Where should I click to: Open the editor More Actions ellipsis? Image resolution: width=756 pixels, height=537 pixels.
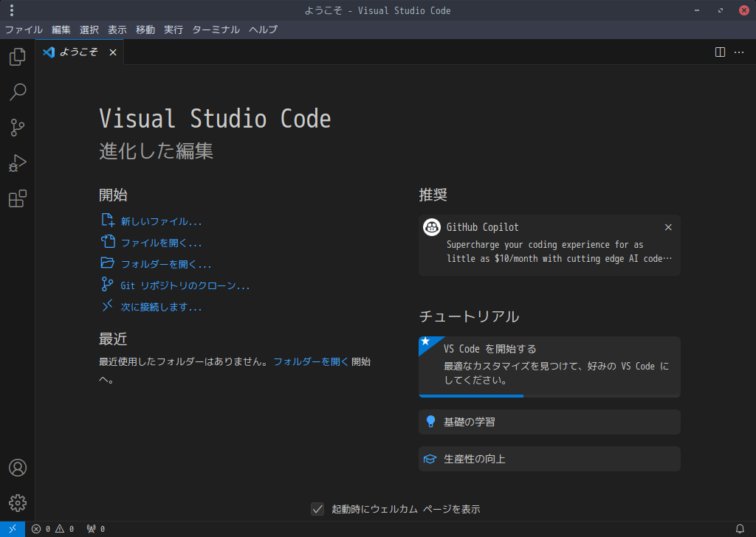point(739,52)
